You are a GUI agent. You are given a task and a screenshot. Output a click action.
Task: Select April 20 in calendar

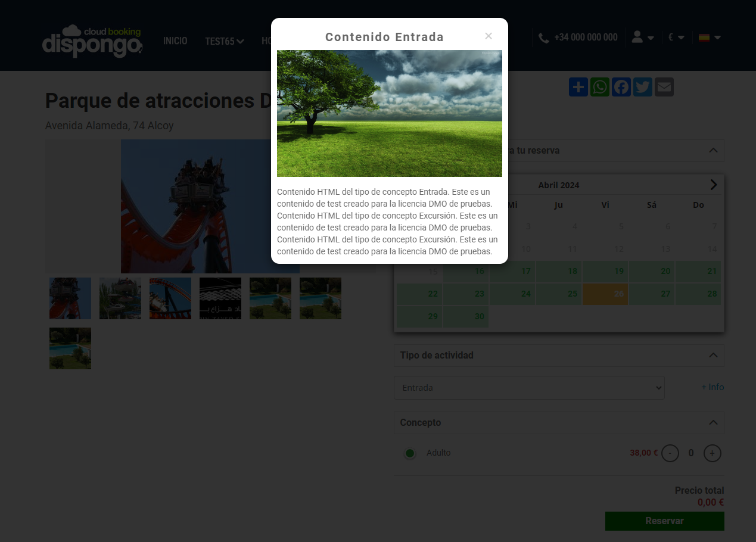click(x=652, y=272)
